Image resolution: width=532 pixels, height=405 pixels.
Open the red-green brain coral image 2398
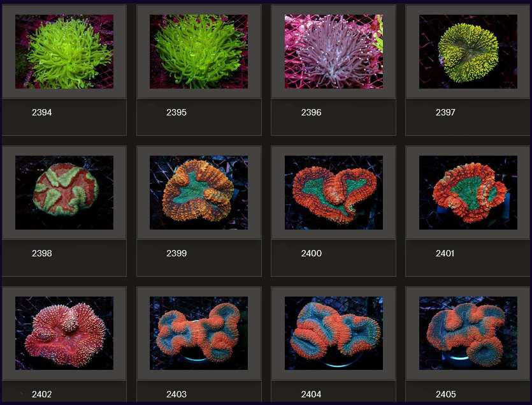coord(64,193)
